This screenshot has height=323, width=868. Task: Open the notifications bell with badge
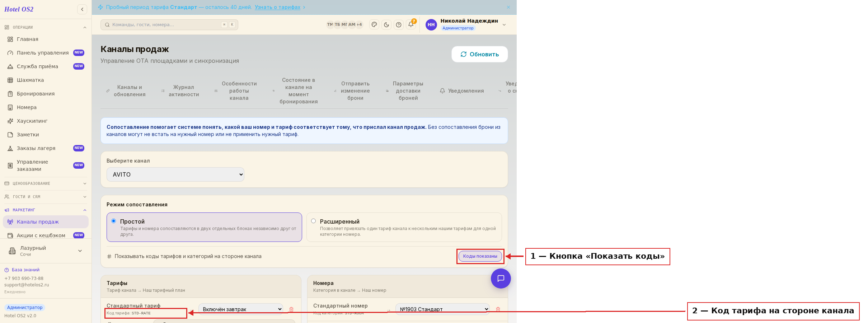point(411,25)
